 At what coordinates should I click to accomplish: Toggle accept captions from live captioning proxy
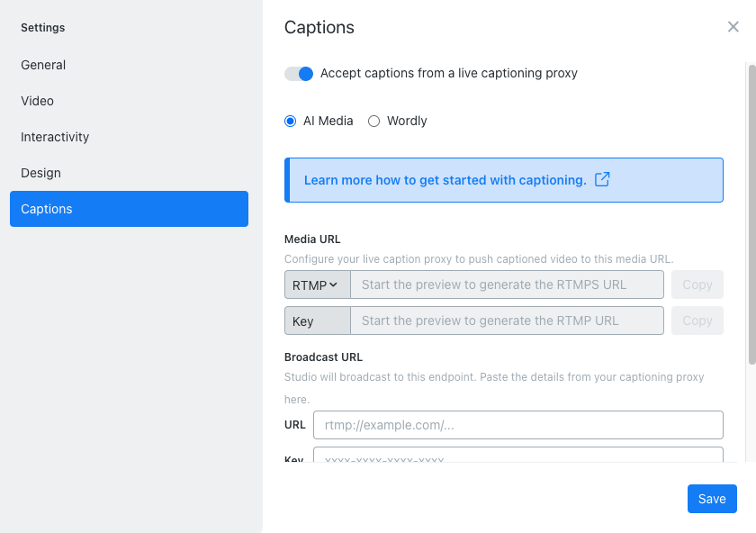299,73
